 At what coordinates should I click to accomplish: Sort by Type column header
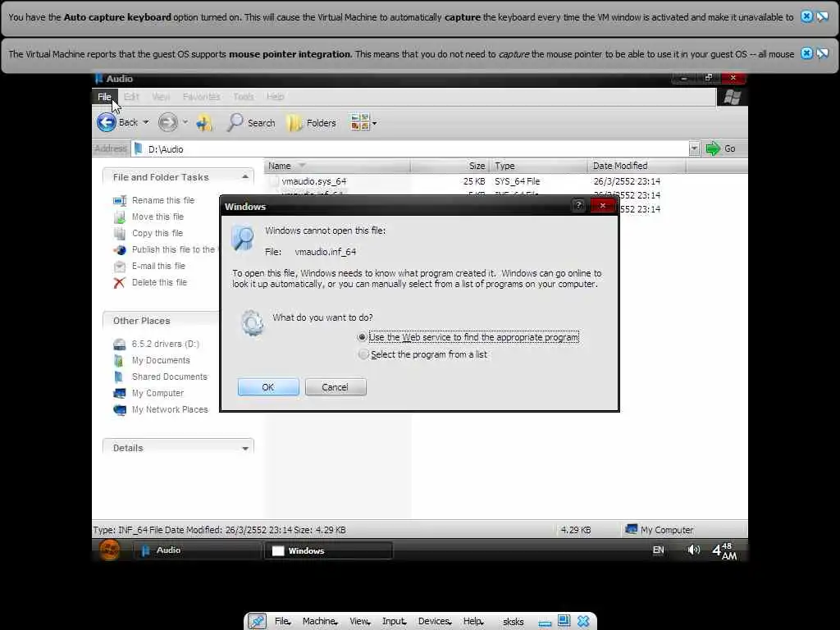point(538,166)
